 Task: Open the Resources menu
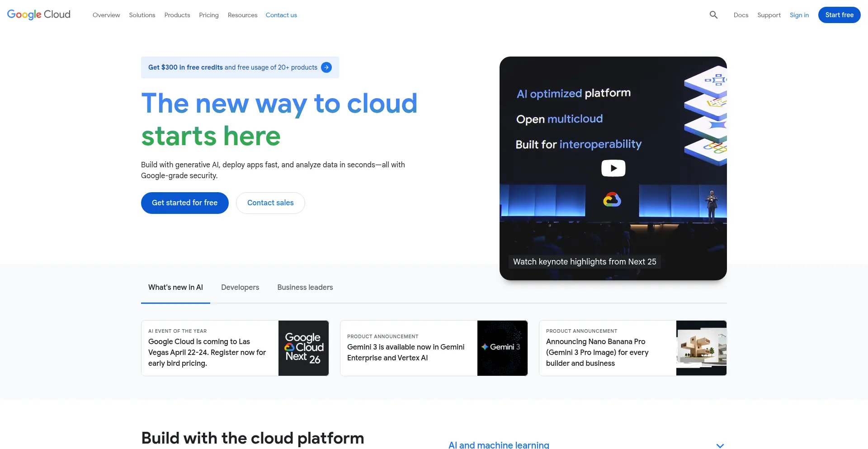(242, 15)
